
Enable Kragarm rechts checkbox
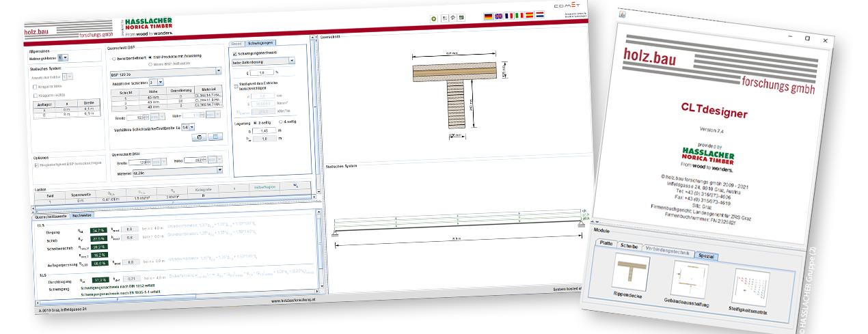coord(35,96)
